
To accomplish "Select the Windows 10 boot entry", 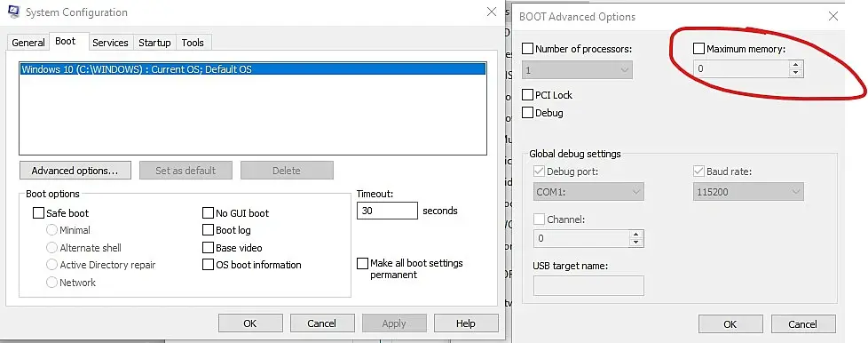I will click(252, 69).
